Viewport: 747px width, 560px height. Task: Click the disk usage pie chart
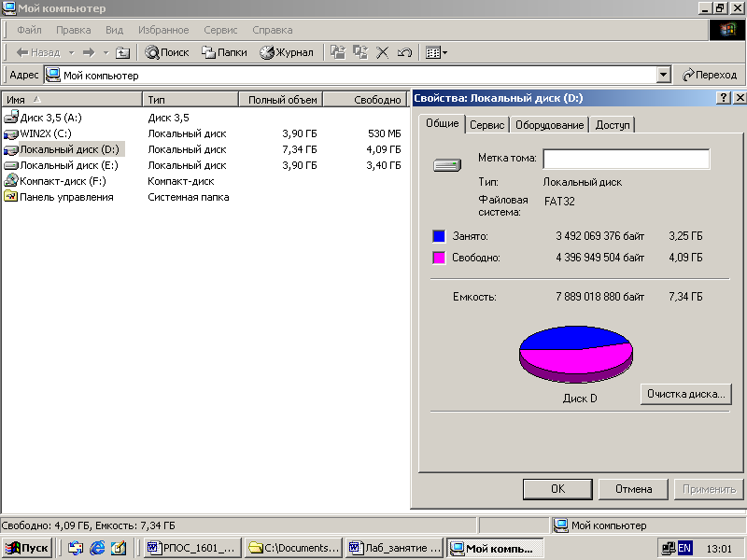pyautogui.click(x=575, y=354)
